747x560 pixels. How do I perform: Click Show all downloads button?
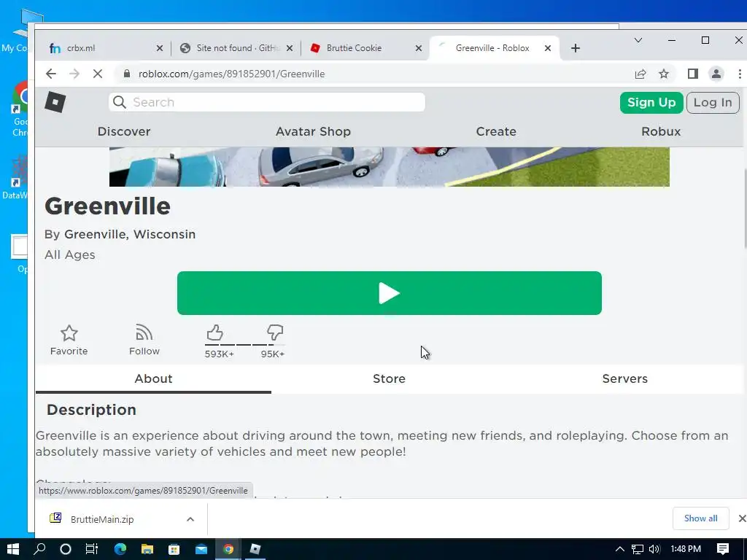coord(700,518)
